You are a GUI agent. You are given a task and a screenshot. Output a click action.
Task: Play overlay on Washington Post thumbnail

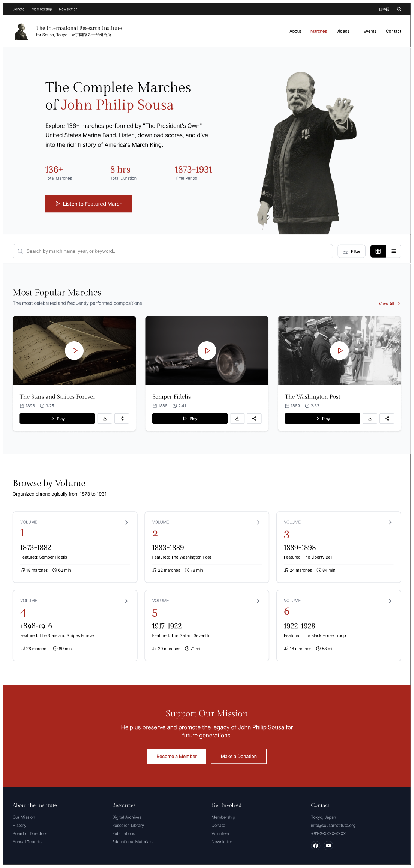(340, 351)
